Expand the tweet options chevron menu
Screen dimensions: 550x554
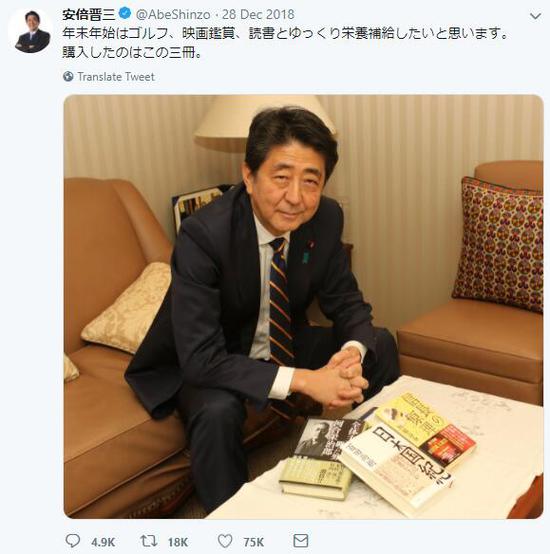(536, 16)
